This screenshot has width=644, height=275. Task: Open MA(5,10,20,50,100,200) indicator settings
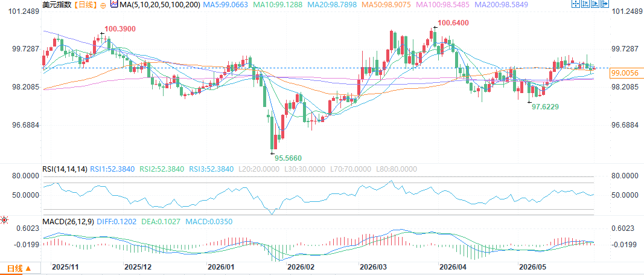(160, 5)
